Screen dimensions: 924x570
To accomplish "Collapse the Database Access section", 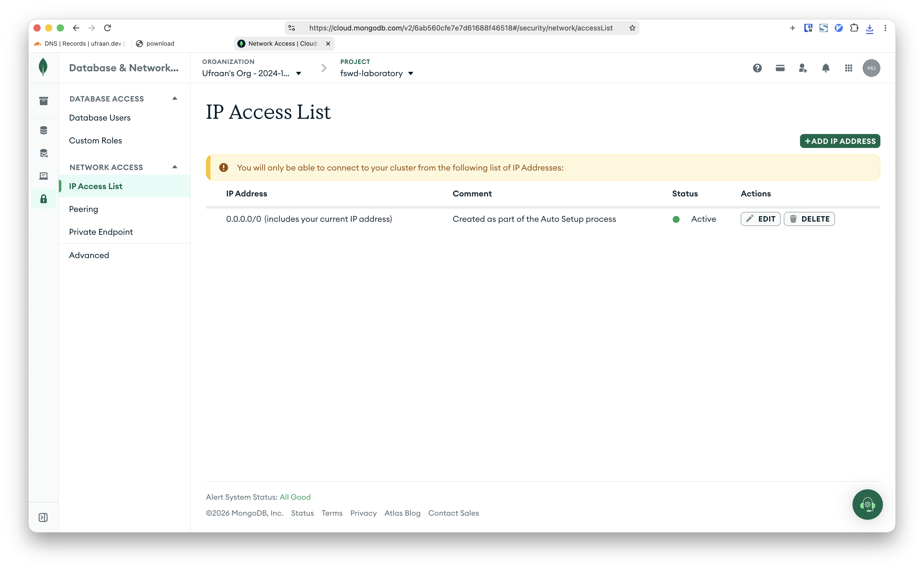I will pos(175,98).
